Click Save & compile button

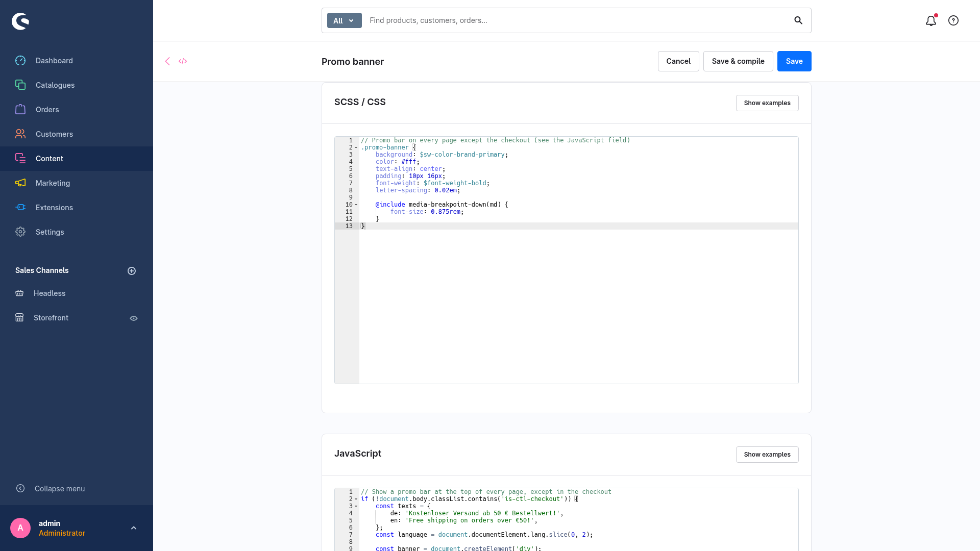(738, 61)
